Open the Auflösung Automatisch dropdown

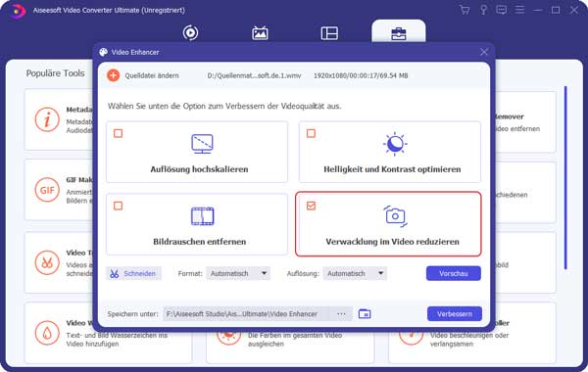click(x=355, y=273)
